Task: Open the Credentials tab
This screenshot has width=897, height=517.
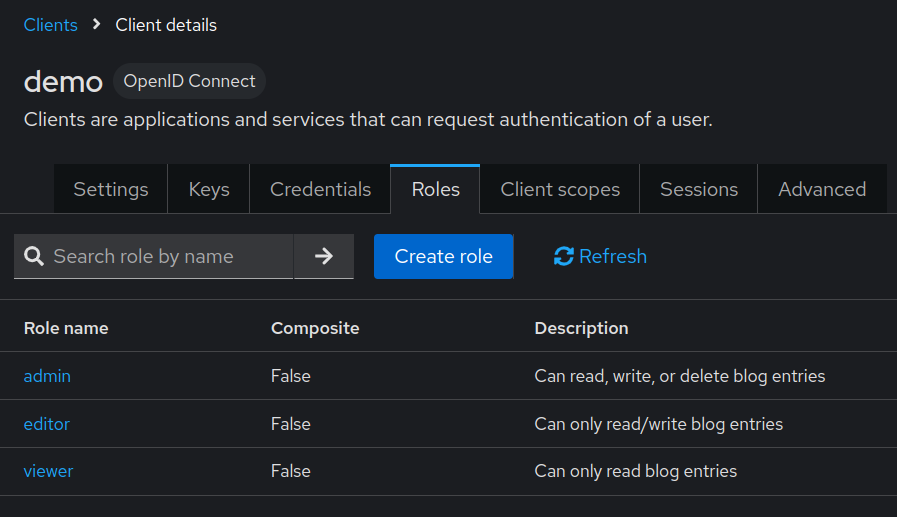Action: point(320,189)
